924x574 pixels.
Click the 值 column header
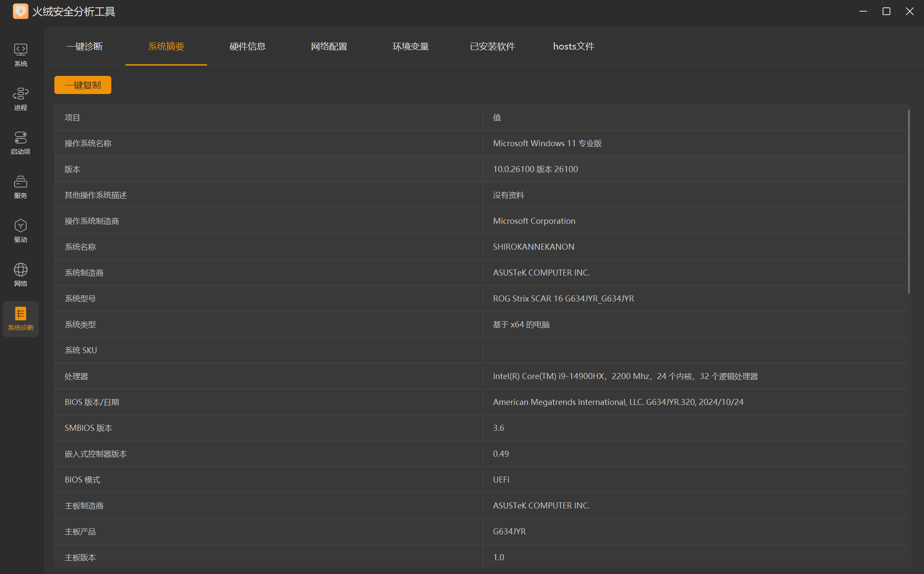[x=497, y=117]
